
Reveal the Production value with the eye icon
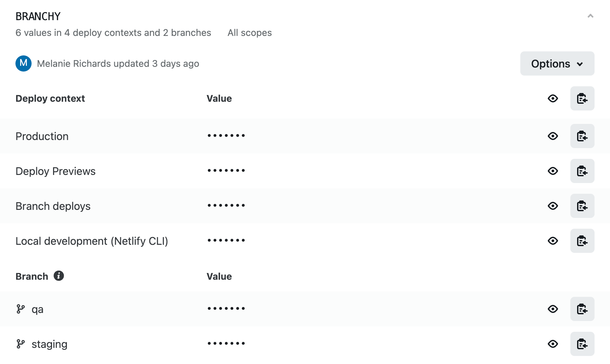553,136
